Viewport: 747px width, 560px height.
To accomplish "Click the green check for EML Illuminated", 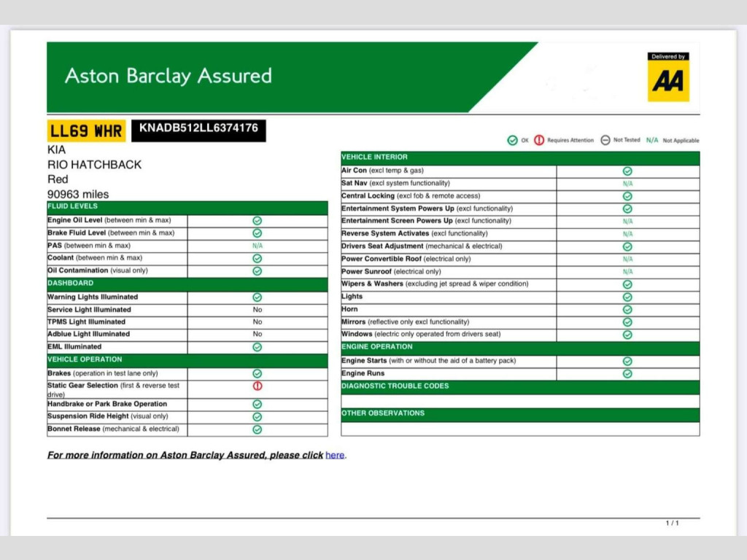I will (258, 347).
